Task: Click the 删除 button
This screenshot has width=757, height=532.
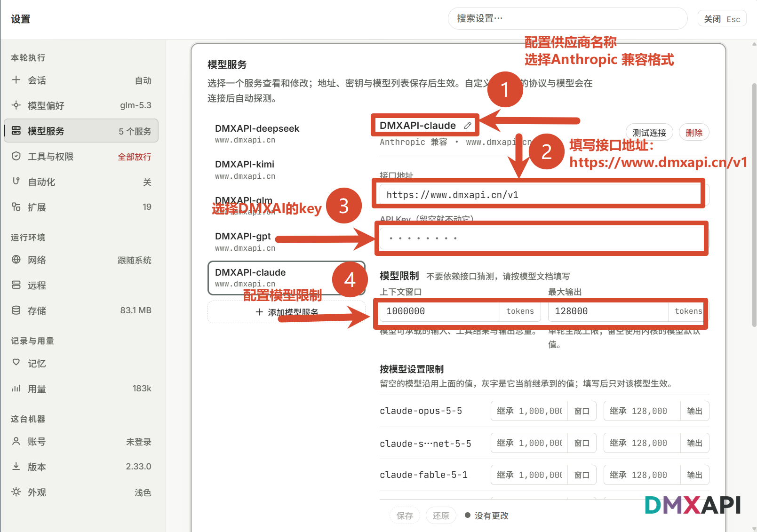Action: [694, 133]
